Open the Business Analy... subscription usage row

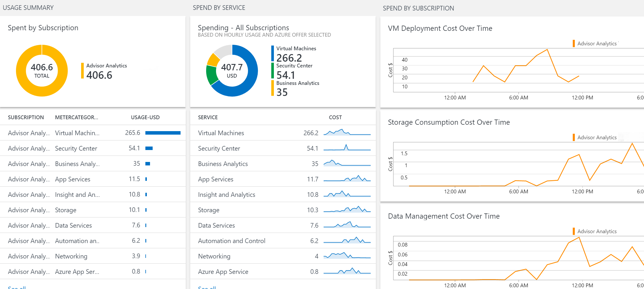click(x=93, y=164)
